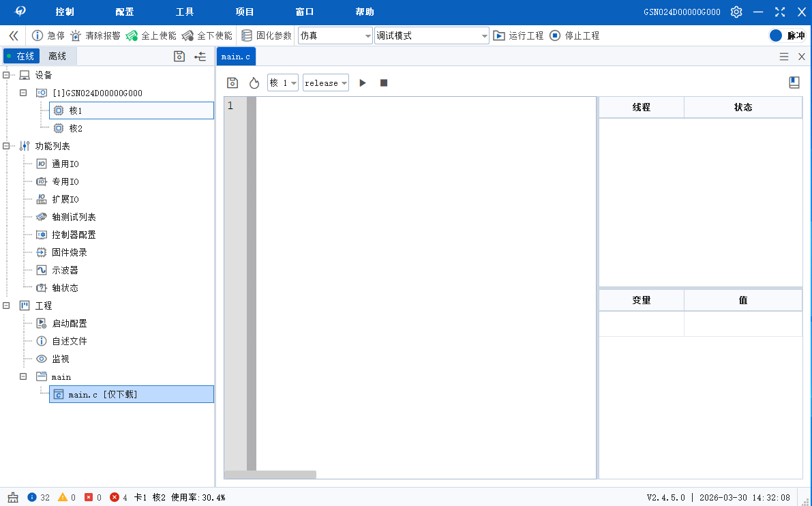812x506 pixels.
Task: Click the flame burn icon in editor toolbar
Action: click(x=254, y=83)
